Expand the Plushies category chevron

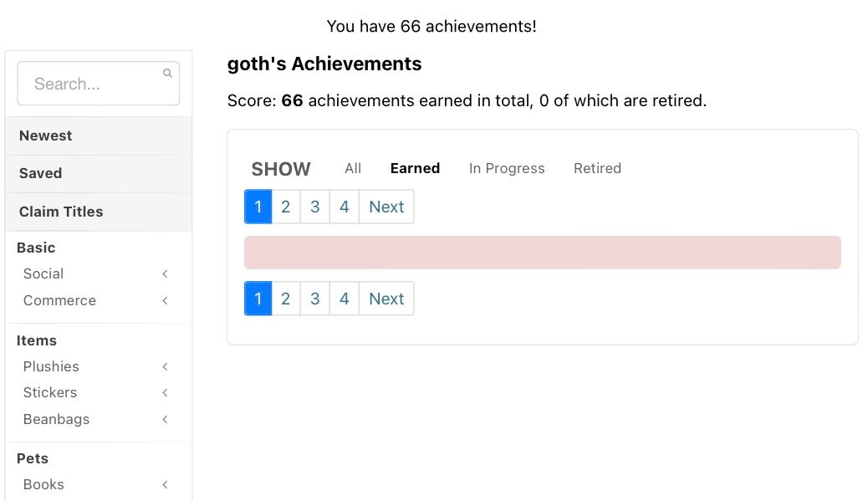(166, 366)
